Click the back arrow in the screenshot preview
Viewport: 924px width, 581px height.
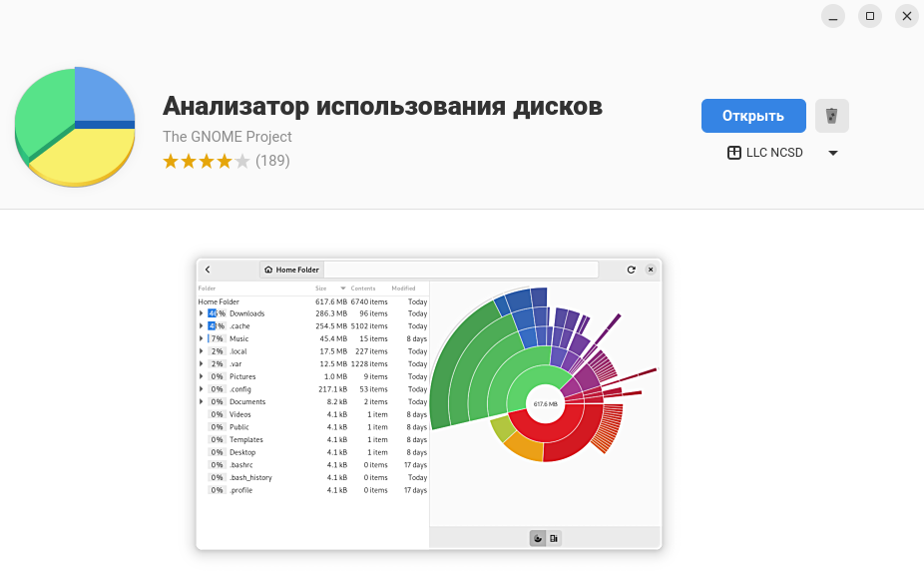208,270
